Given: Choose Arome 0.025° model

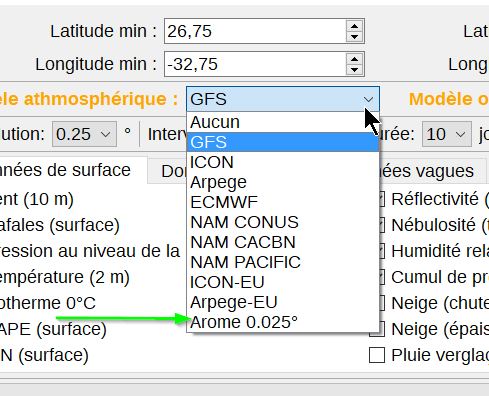Looking at the screenshot, I should 283,322.
